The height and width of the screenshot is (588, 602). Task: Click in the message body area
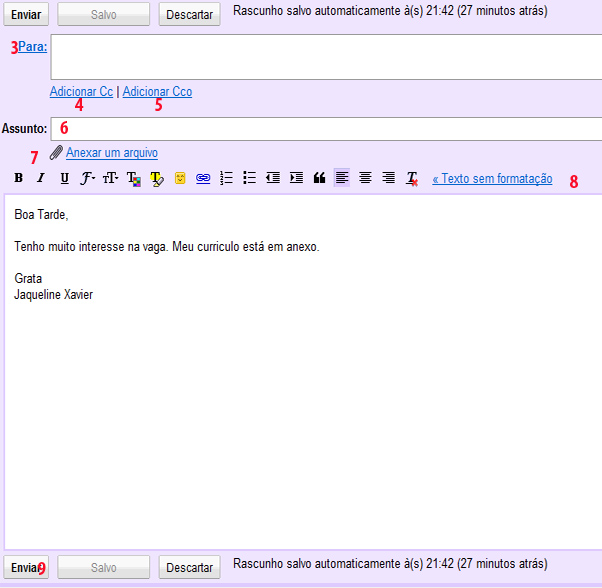[x=303, y=372]
